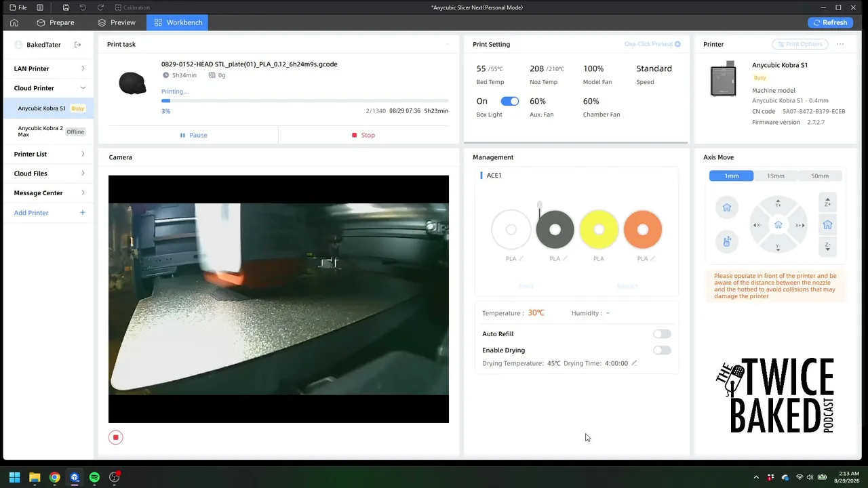
Task: Select 50mm axis move step
Action: click(820, 176)
